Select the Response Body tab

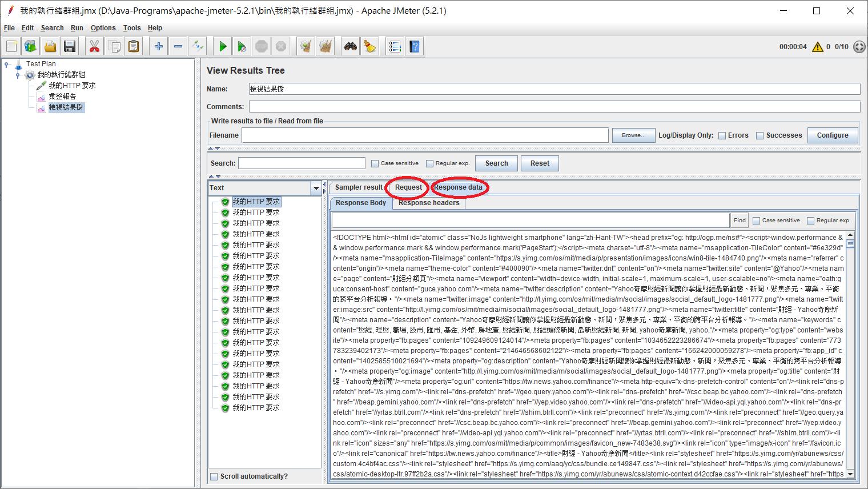(361, 203)
